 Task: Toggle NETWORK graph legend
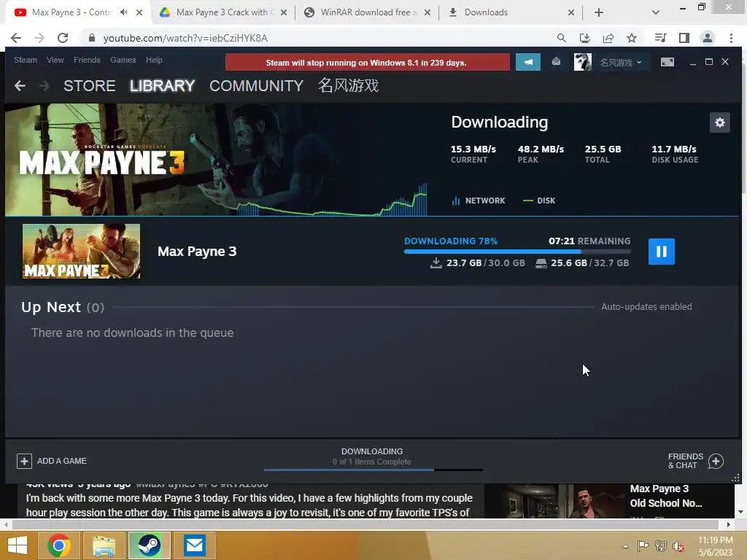(479, 201)
